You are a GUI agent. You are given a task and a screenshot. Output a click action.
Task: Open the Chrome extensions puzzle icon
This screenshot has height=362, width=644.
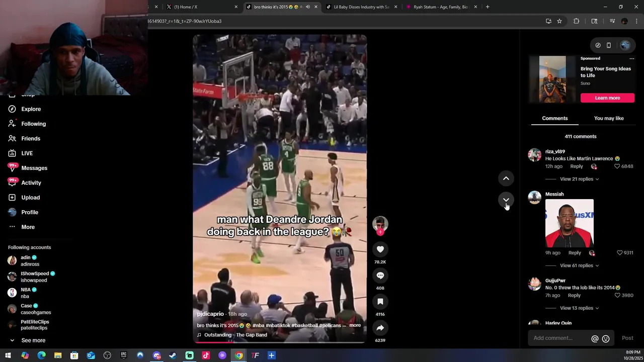point(577,21)
